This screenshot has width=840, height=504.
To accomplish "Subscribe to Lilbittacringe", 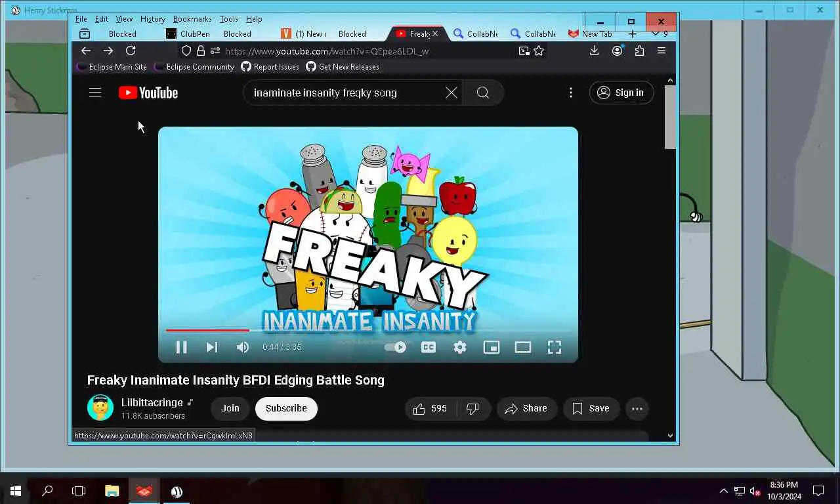I will 286,408.
